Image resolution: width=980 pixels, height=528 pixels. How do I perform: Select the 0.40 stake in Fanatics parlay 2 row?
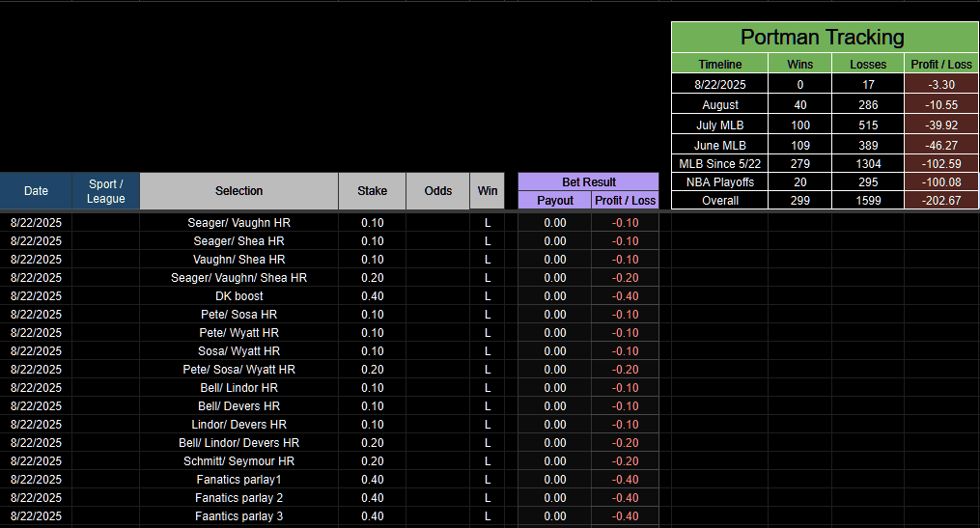point(372,497)
